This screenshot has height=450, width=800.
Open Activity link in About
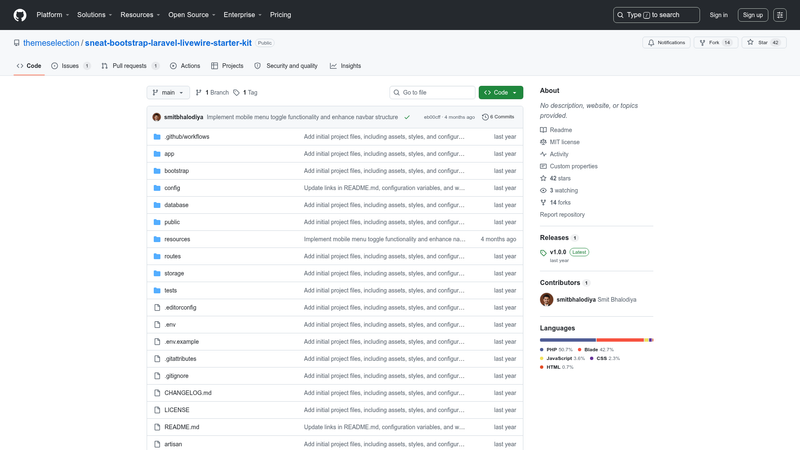pyautogui.click(x=554, y=154)
